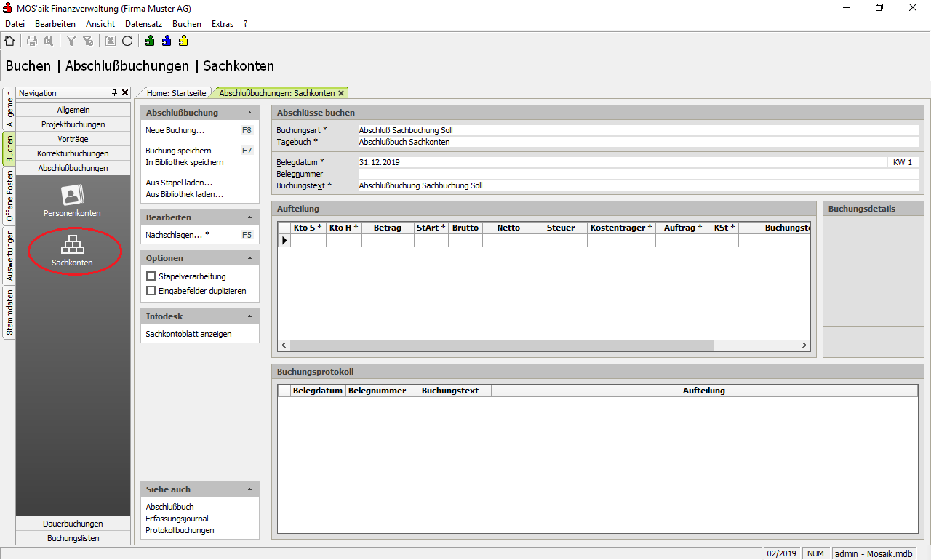
Task: Click the Home toolbar icon
Action: click(9, 41)
